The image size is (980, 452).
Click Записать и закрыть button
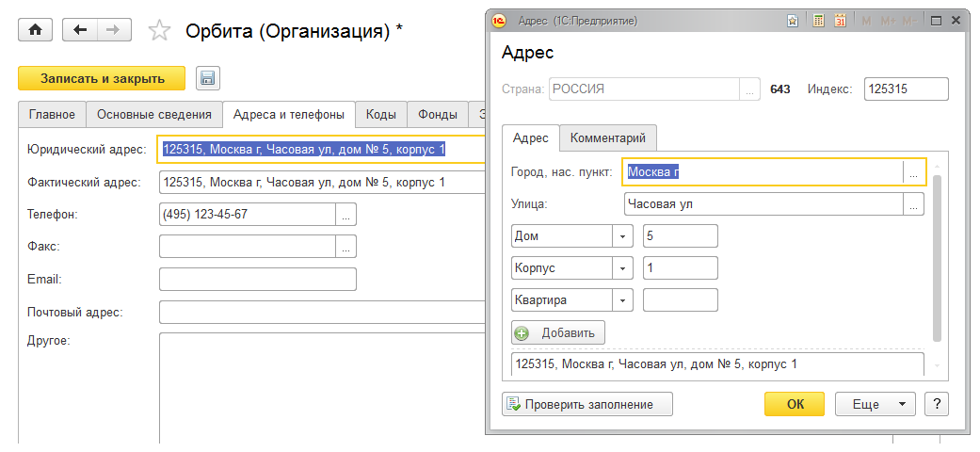coord(102,79)
